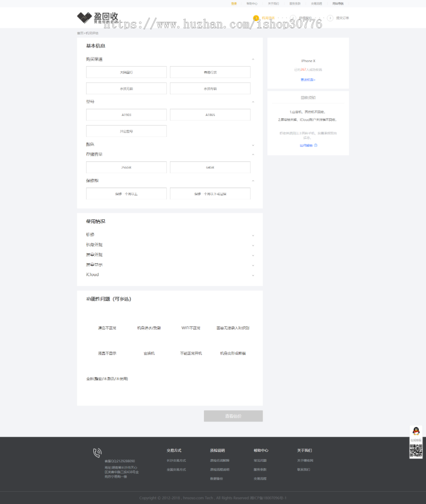The width and height of the screenshot is (426, 504).
Task: Select the 香港行货 purchase channel option
Action: [210, 72]
